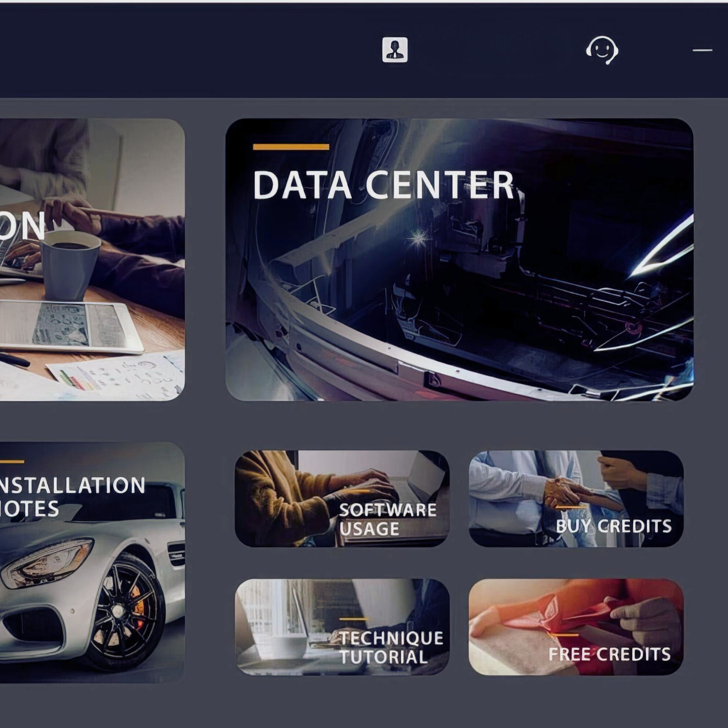
Task: Click the FREE CREDITS caption text
Action: pyautogui.click(x=610, y=654)
